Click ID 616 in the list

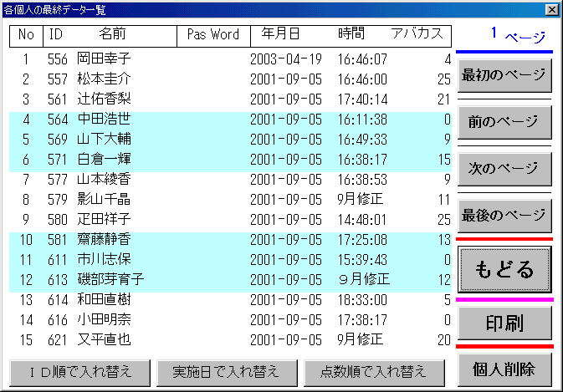tap(58, 321)
